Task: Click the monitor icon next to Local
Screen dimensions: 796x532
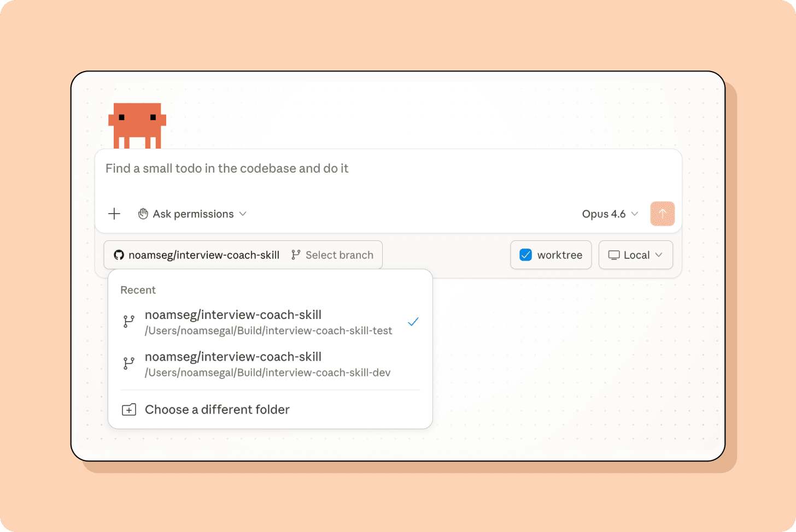Action: click(614, 255)
